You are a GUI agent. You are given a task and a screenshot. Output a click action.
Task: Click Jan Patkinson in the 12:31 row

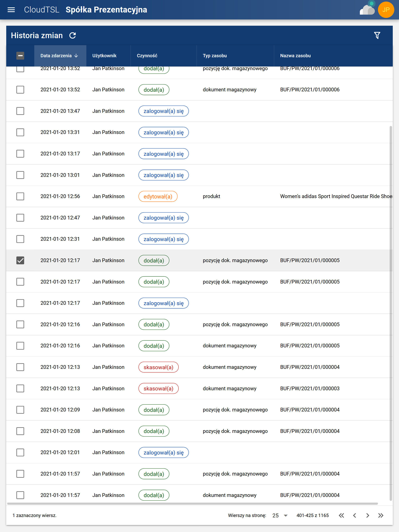click(108, 239)
